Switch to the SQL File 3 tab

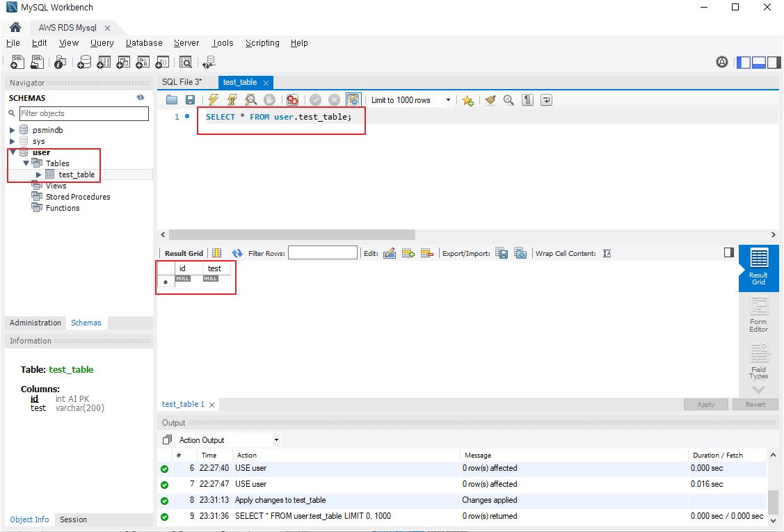[182, 82]
